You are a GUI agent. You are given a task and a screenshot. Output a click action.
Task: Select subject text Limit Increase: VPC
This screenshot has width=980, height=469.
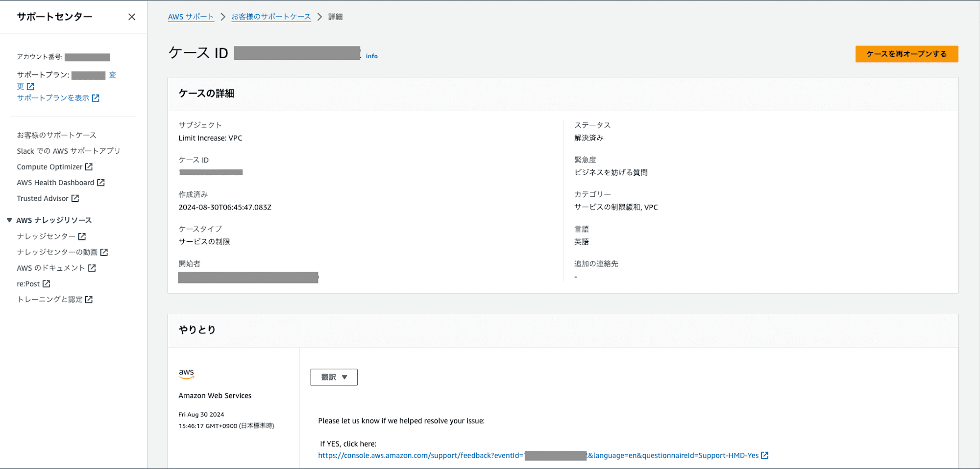pyautogui.click(x=210, y=138)
